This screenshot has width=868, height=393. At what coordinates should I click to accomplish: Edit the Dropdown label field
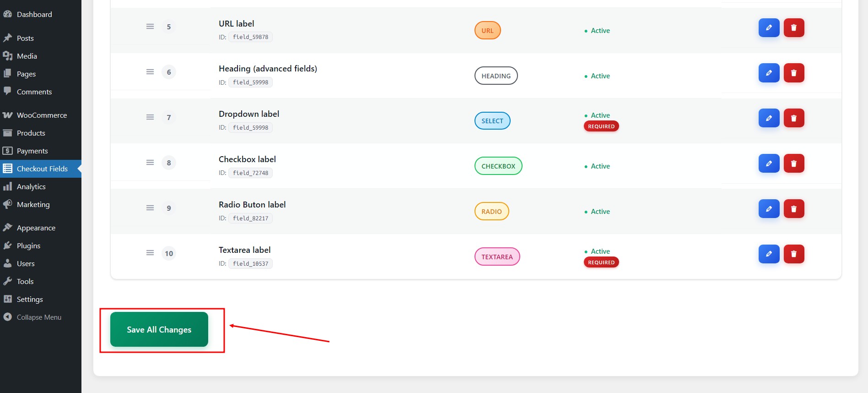pos(769,118)
